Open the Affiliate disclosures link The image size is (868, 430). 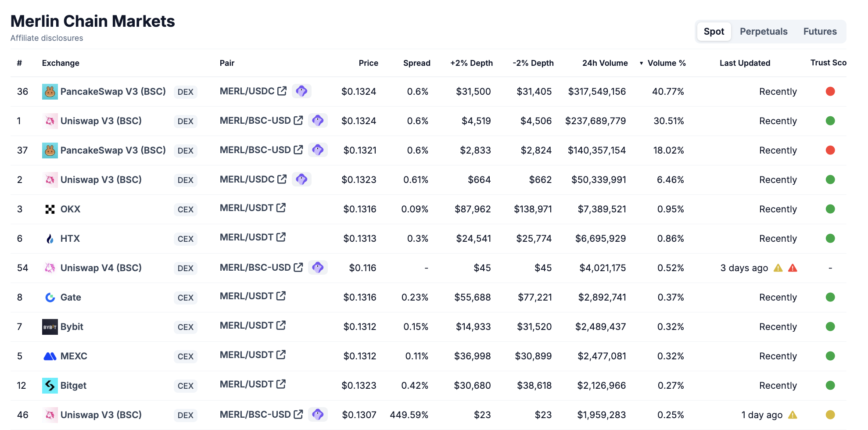tap(46, 38)
